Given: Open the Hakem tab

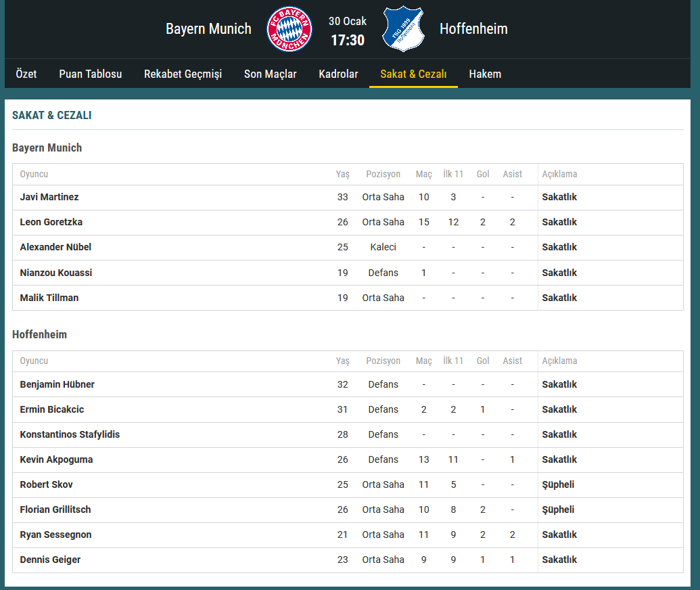Looking at the screenshot, I should pyautogui.click(x=486, y=74).
